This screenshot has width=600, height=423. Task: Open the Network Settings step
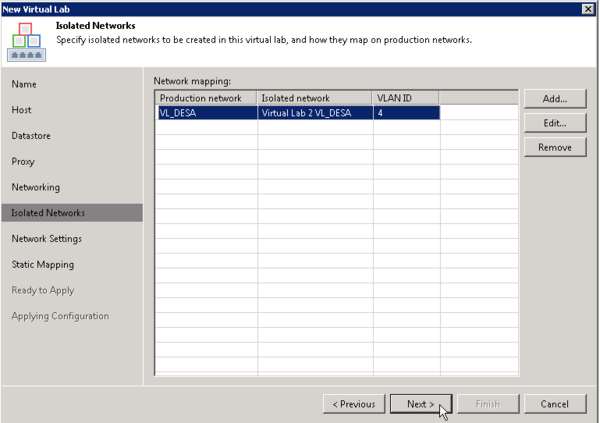point(46,239)
